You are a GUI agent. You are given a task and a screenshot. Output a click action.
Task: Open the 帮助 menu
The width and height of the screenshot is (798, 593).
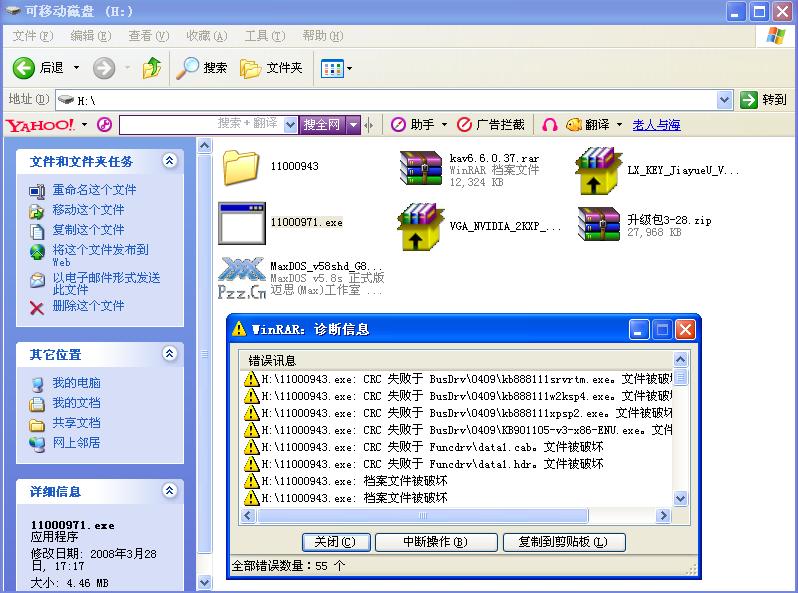[x=323, y=36]
